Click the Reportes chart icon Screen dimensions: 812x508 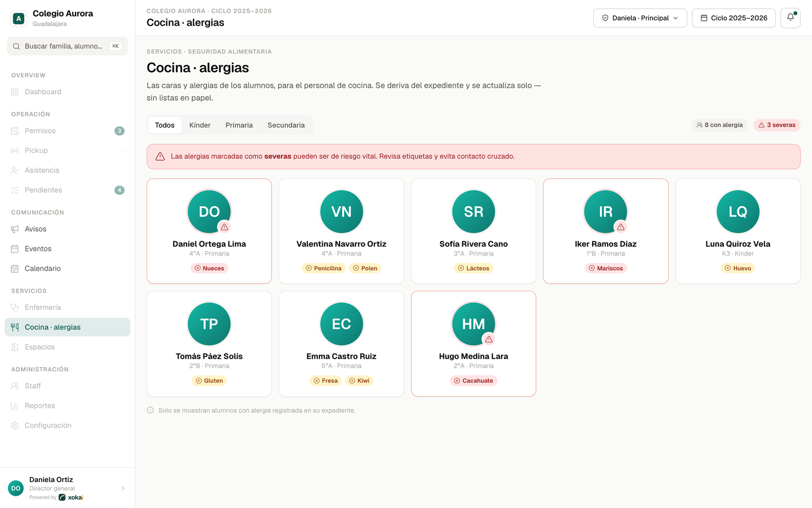15,405
